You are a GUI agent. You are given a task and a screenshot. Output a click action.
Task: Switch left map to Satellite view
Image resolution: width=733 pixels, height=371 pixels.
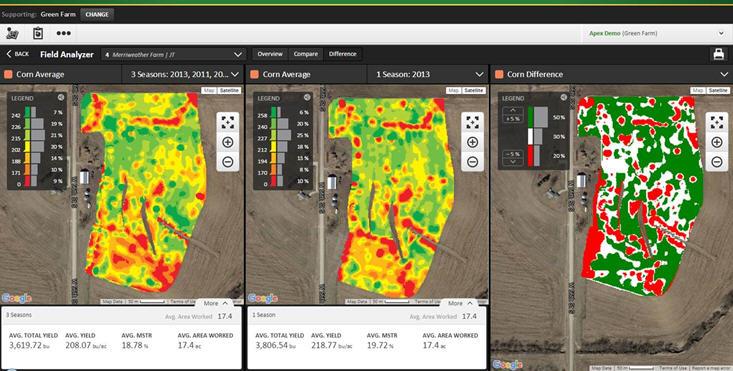pyautogui.click(x=229, y=91)
